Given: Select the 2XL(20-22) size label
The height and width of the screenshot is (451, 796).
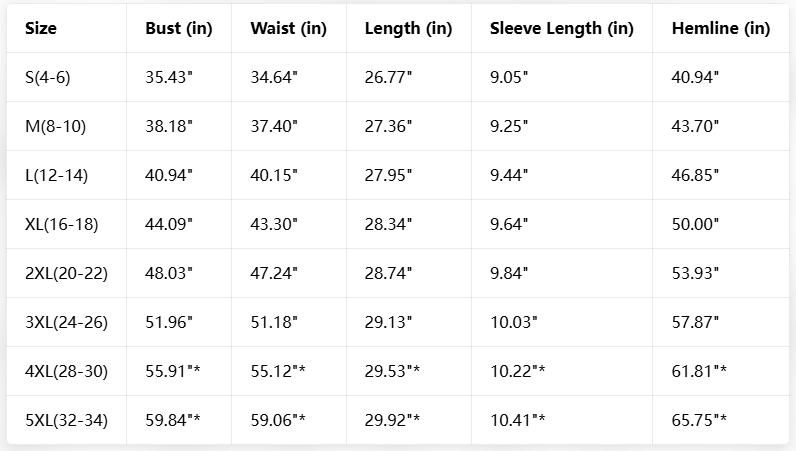Looking at the screenshot, I should 66,273.
